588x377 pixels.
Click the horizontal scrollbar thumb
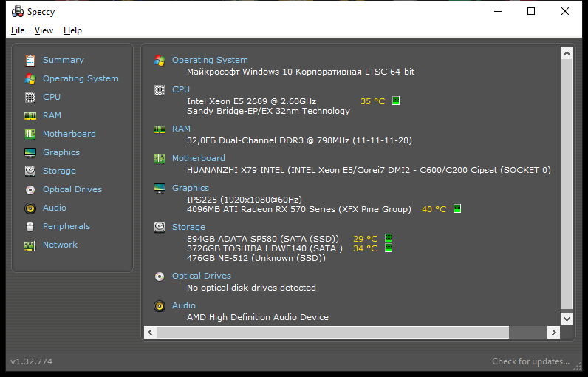point(332,333)
